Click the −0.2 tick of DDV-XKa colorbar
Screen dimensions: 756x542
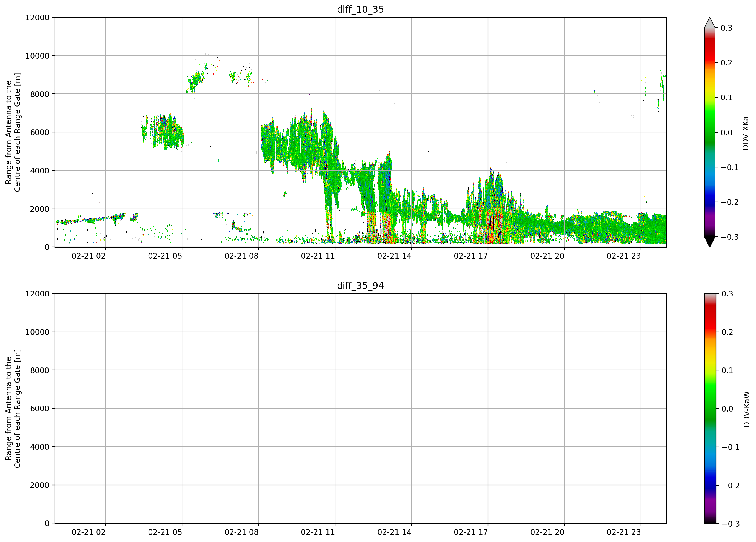[730, 202]
